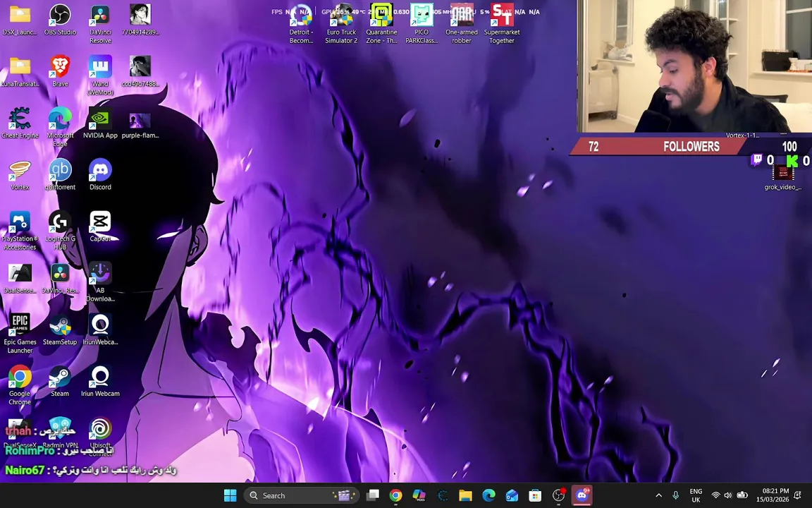Open Cheat Engine taskbar icon
The height and width of the screenshot is (508, 812).
(442, 495)
